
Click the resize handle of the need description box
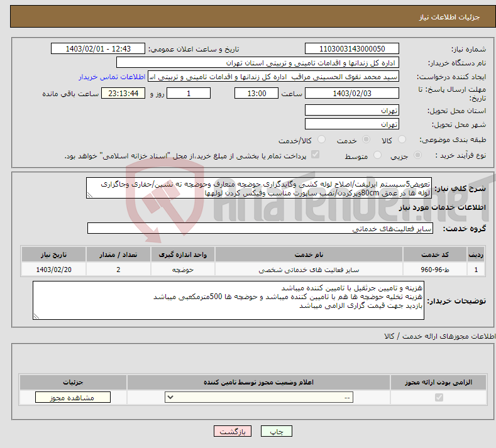[x=90, y=195]
